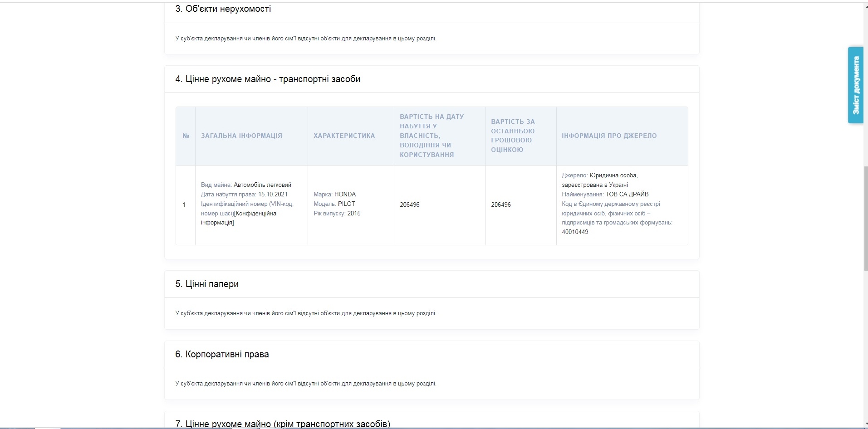Click 206496 in the last valuation column
This screenshot has height=429, width=868.
point(501,205)
